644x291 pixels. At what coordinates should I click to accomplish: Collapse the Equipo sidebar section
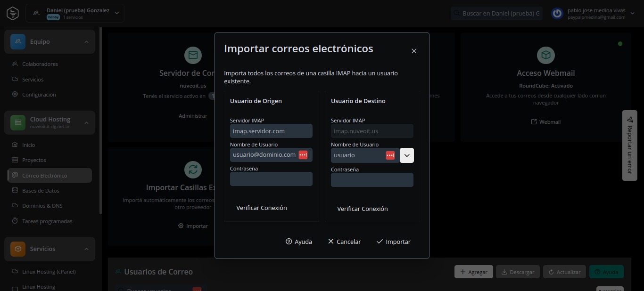click(86, 42)
